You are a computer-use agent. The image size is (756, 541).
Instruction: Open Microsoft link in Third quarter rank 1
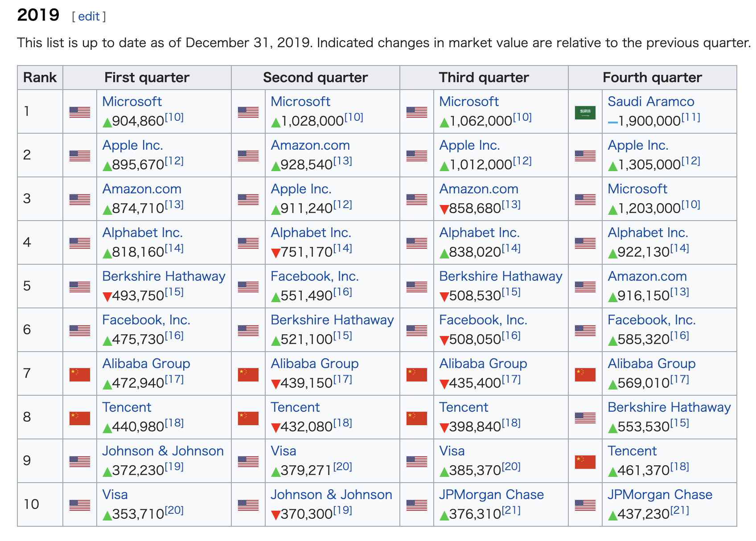point(469,101)
